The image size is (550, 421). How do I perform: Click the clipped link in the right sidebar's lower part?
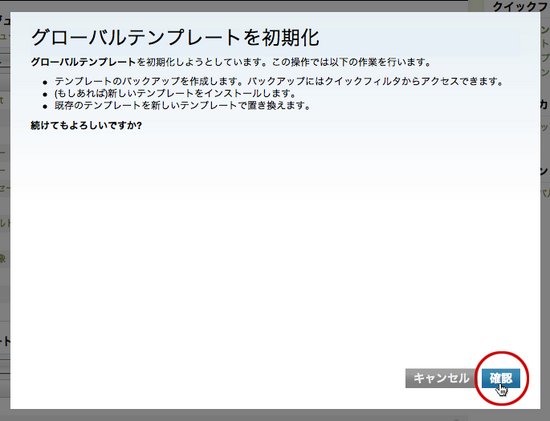point(545,193)
